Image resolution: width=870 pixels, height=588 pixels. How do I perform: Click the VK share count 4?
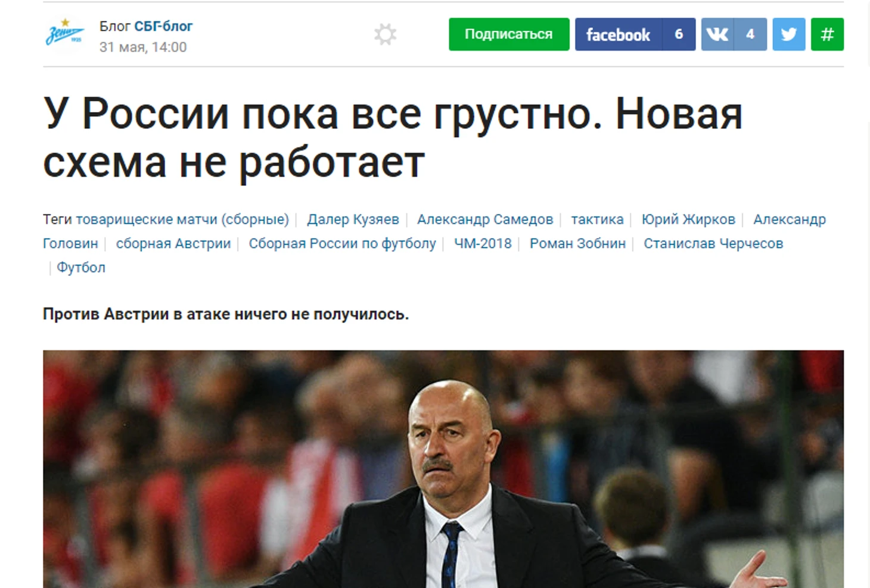pyautogui.click(x=750, y=35)
